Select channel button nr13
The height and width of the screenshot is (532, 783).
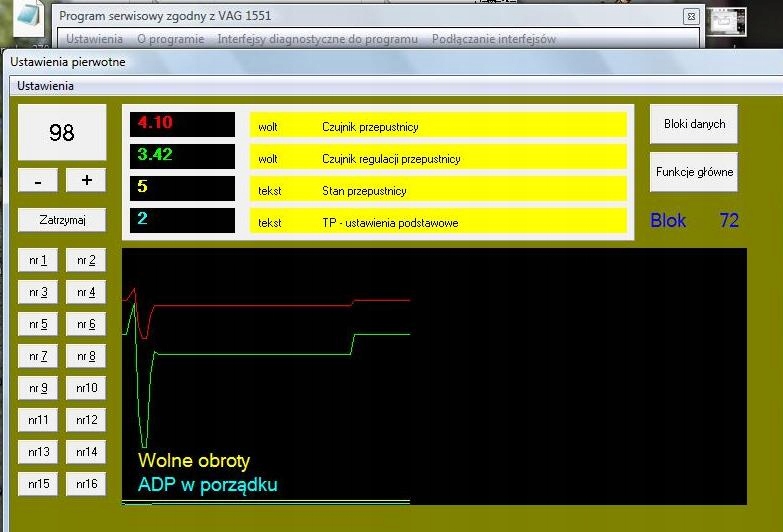(x=38, y=453)
